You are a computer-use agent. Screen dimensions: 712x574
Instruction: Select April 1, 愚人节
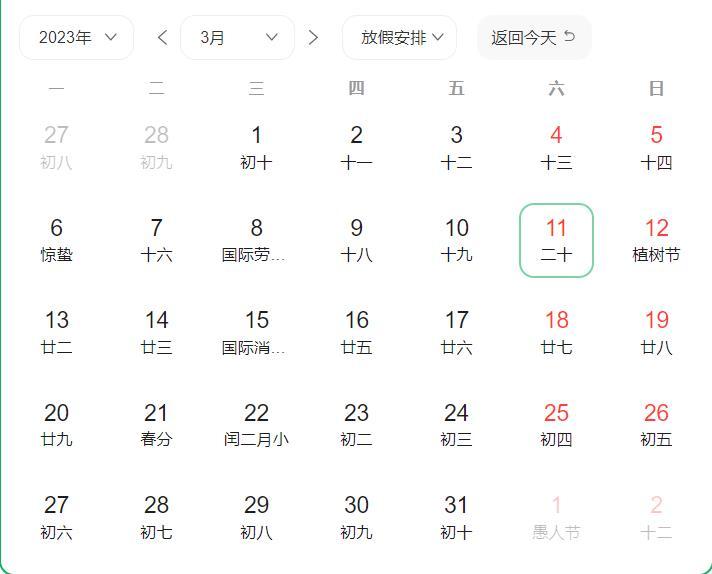pyautogui.click(x=556, y=518)
